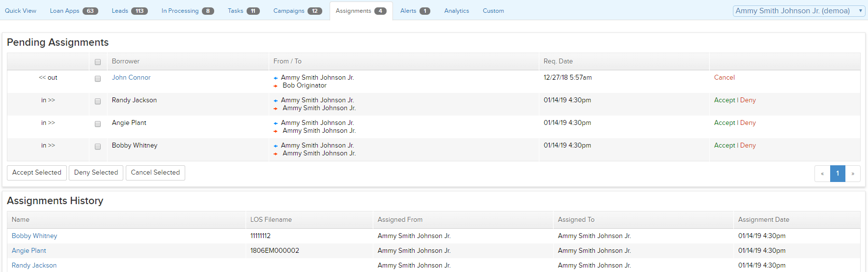Tick the checkbox for Bobby Whitney
Viewport: 868px width, 272px height.
pos(98,147)
